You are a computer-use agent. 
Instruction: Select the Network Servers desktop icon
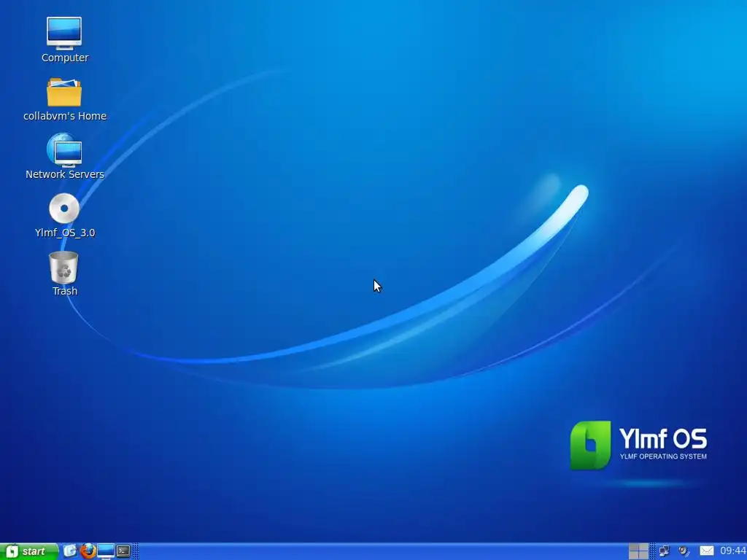point(64,149)
